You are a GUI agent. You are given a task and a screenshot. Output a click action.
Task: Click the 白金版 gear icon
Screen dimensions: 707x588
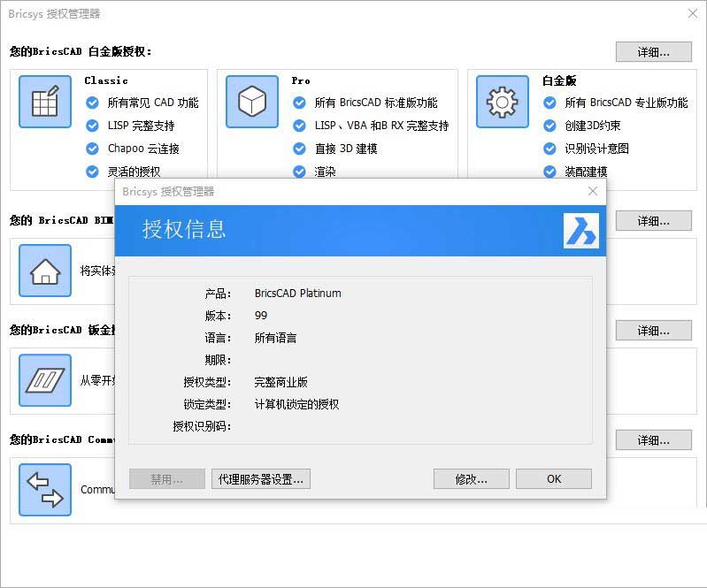(503, 102)
